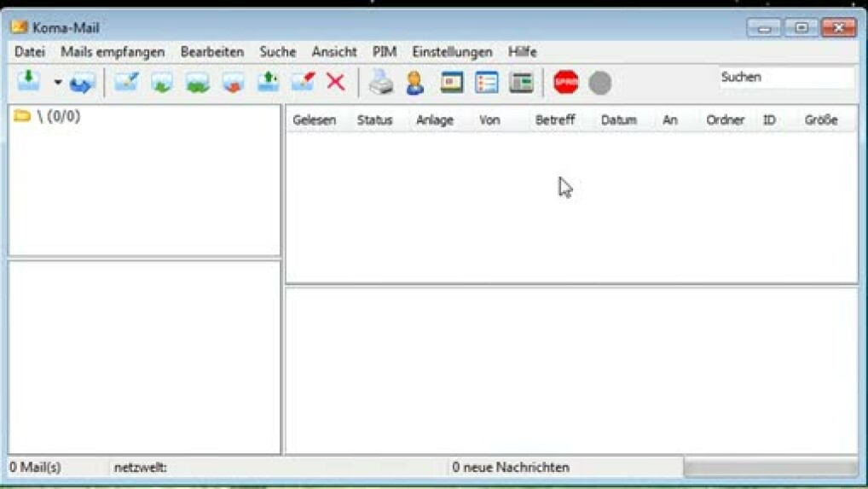Click the blue send/receive arrows icon
Image resolution: width=868 pixels, height=489 pixels.
point(82,84)
